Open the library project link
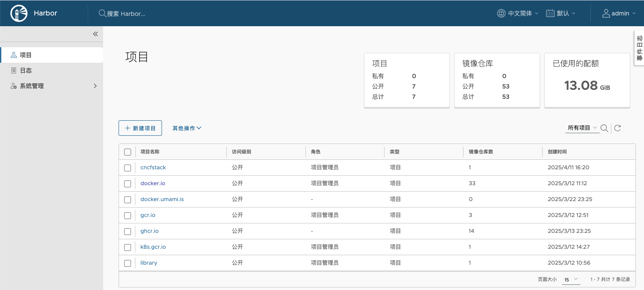The height and width of the screenshot is (290, 644). click(149, 263)
